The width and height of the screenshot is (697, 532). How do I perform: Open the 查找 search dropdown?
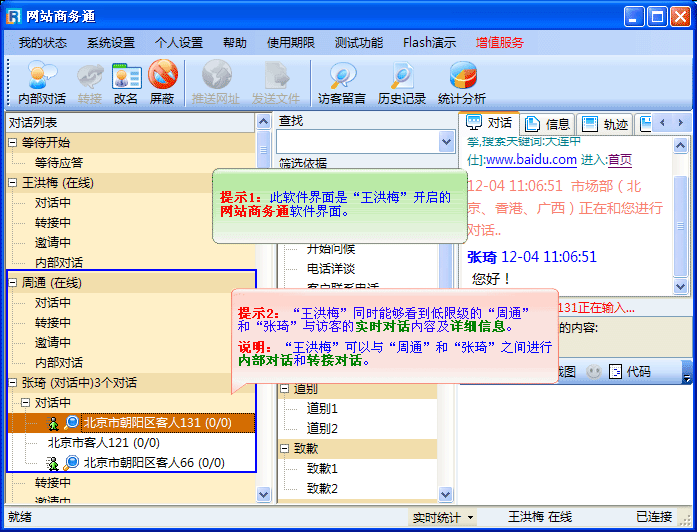click(446, 142)
